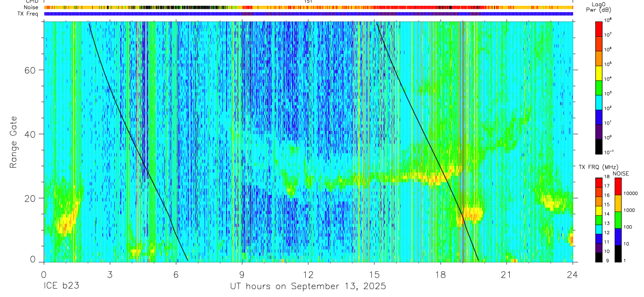The image size is (644, 297).
Task: Click the '1000' label on the NOISE colorbar
Action: tap(630, 210)
